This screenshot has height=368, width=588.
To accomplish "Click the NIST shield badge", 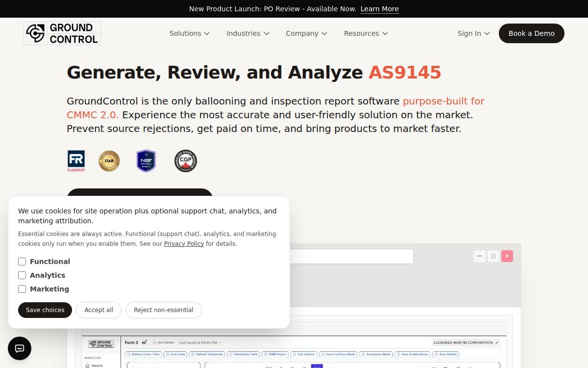I will (146, 161).
